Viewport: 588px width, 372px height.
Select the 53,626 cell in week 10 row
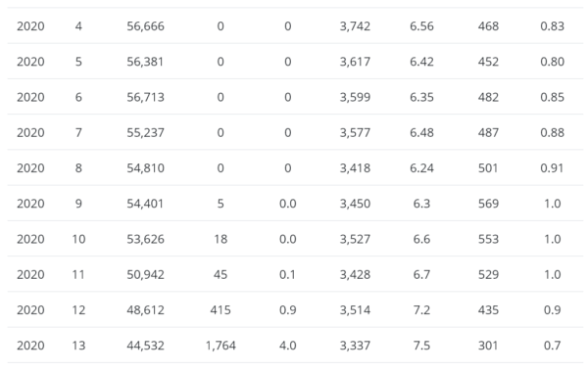(x=145, y=239)
